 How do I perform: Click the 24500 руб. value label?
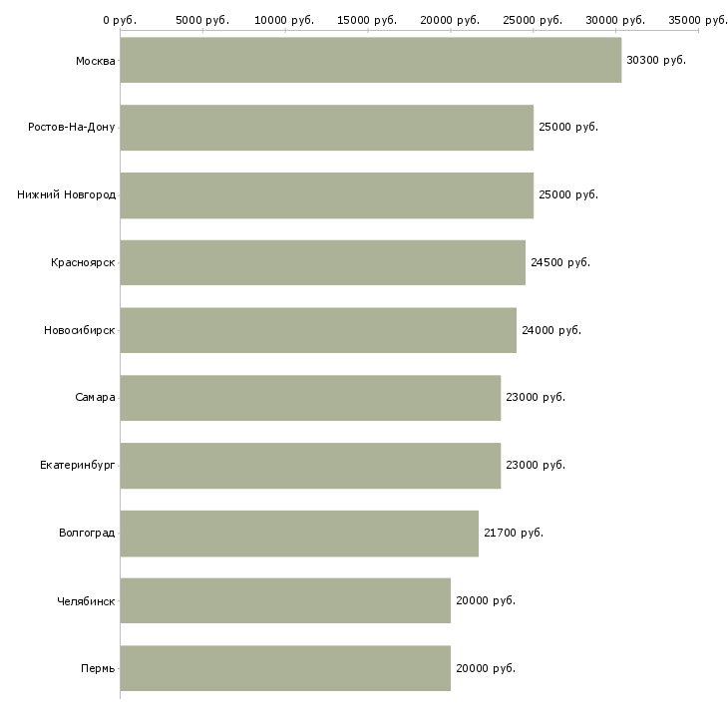(559, 262)
